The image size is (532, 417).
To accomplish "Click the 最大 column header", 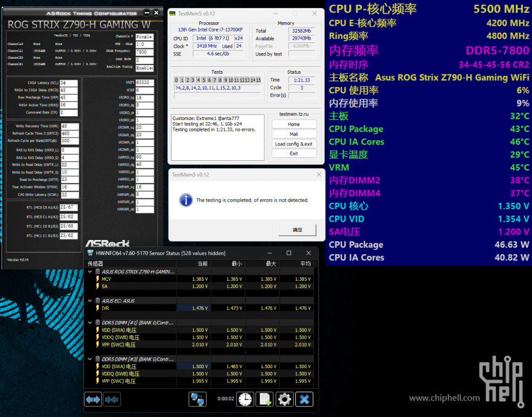I will coord(262,264).
